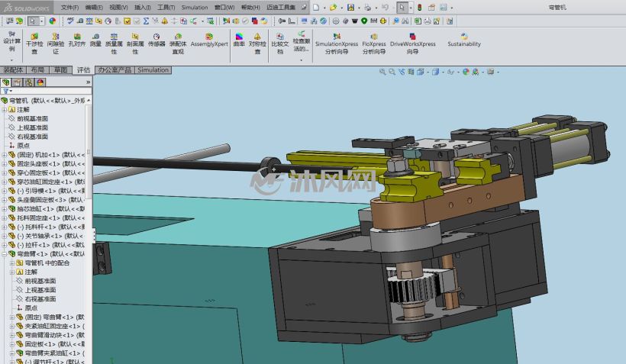Select the DisplayManager color-ball tab
This screenshot has width=626, height=364.
click(x=40, y=82)
